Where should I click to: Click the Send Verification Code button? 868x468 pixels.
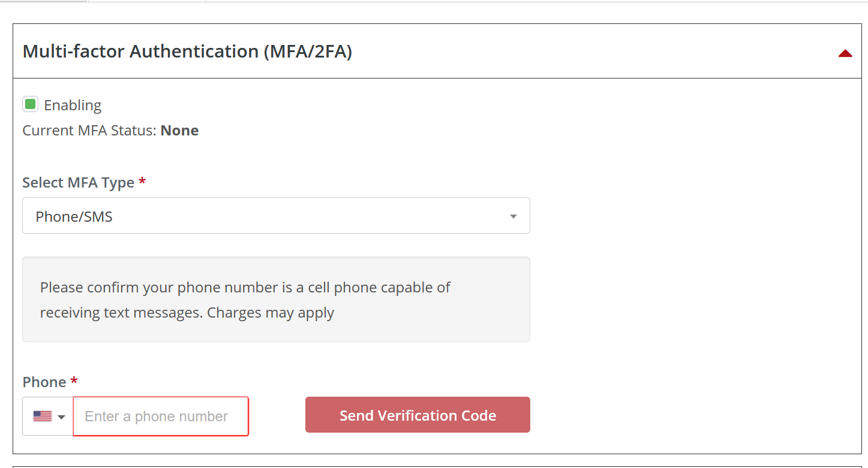[418, 415]
